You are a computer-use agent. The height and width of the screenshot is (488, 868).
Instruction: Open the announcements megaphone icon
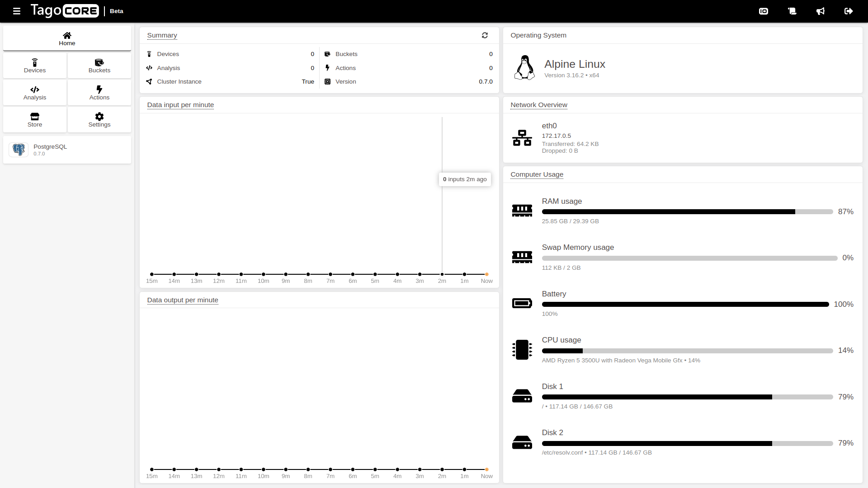821,11
